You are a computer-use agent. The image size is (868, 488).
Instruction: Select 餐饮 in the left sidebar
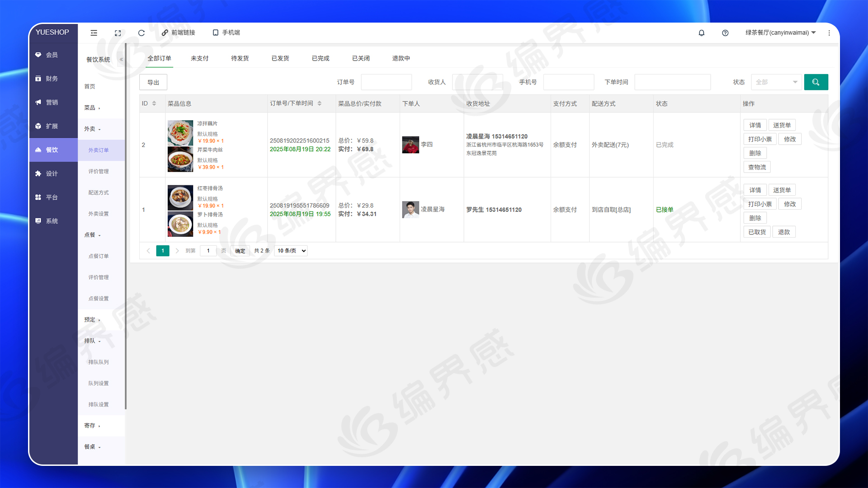pyautogui.click(x=53, y=150)
